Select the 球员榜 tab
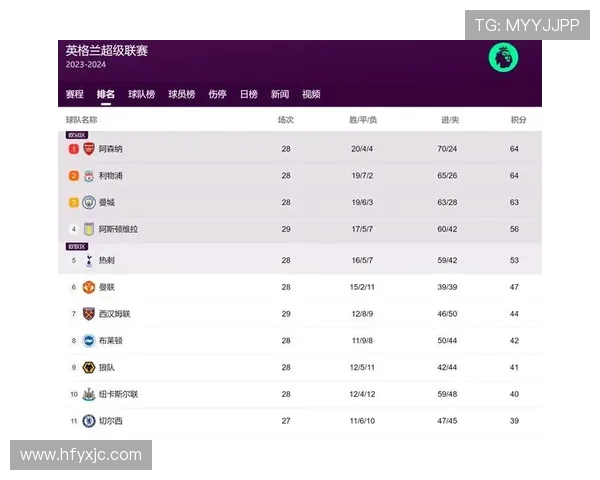The image size is (600, 480). click(x=181, y=94)
